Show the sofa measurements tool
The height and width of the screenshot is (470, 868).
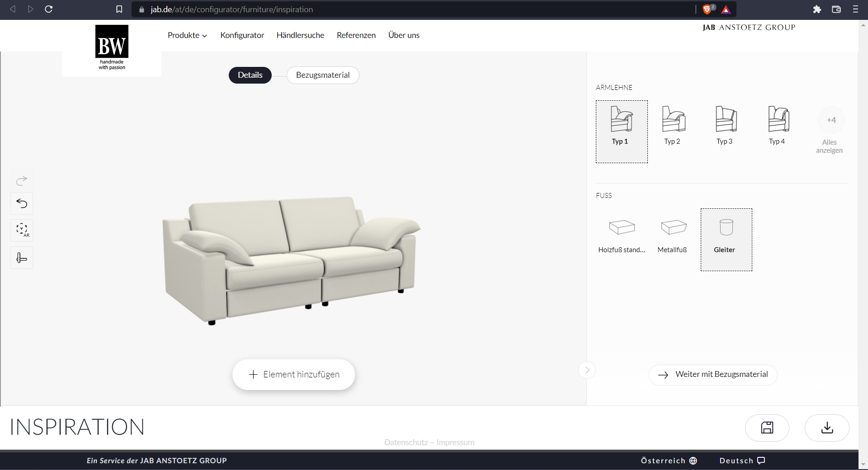[21, 258]
